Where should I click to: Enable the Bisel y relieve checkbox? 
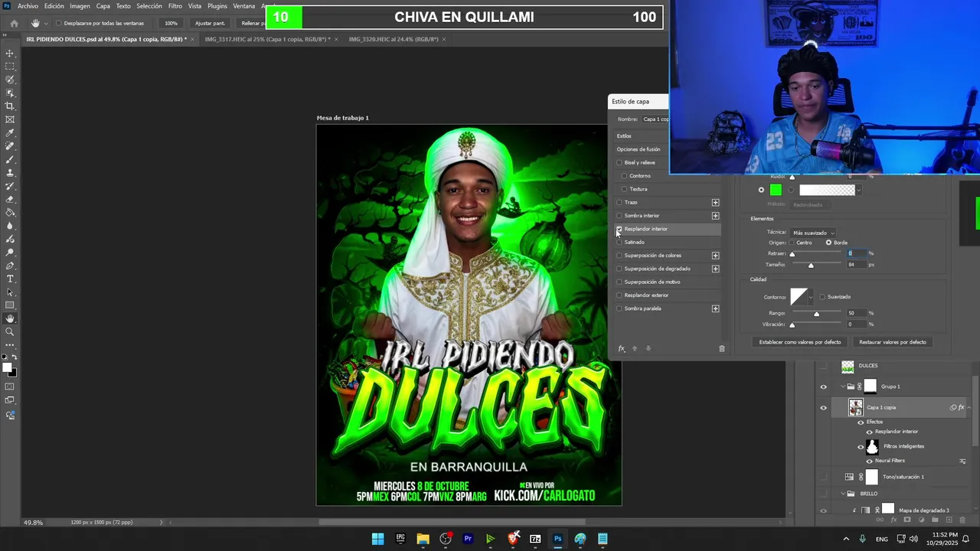pyautogui.click(x=619, y=163)
